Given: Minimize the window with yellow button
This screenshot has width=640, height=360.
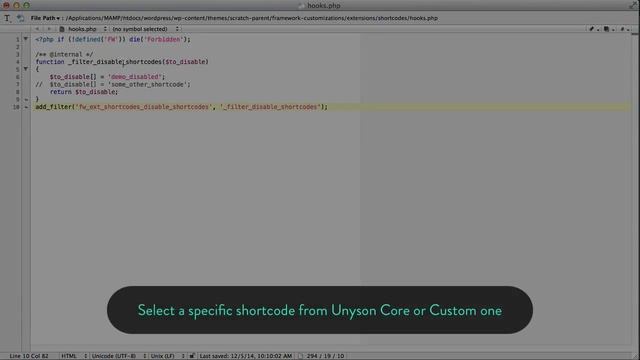Looking at the screenshot, I should click(16, 5).
